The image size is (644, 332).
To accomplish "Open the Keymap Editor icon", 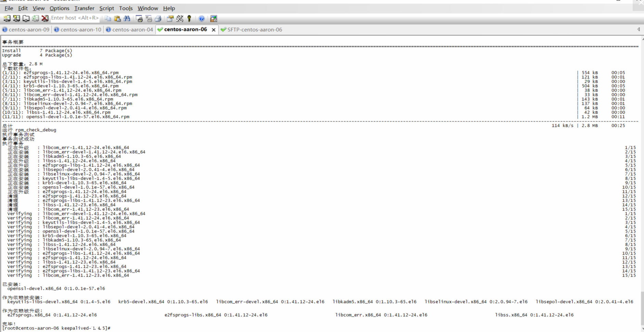I will tap(180, 18).
